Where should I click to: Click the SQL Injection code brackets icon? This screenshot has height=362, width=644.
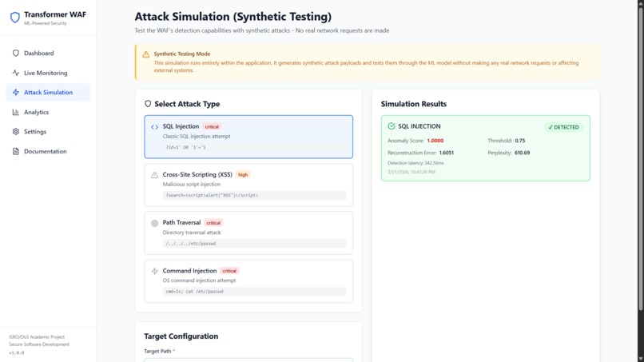click(x=154, y=127)
